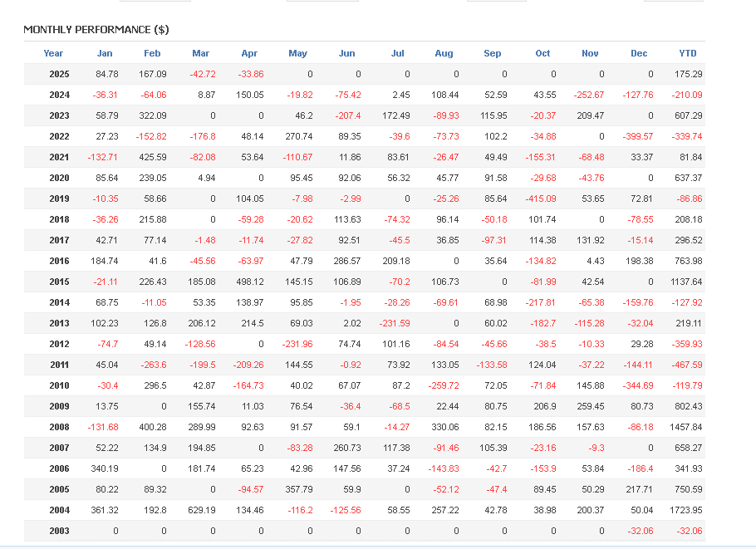Click the 2015 year row label

(x=59, y=282)
